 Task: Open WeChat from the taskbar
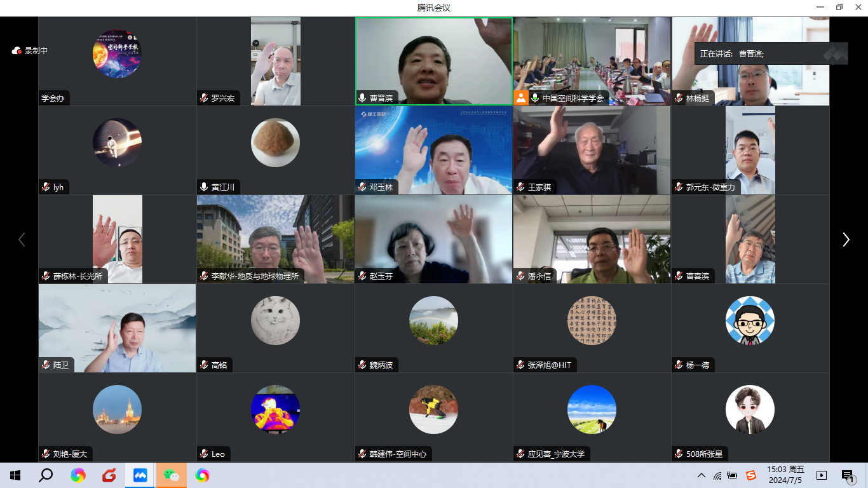171,475
